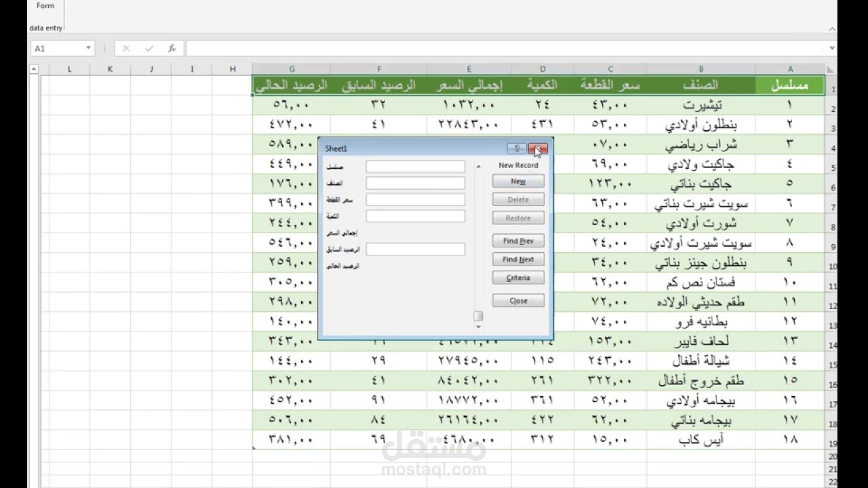The height and width of the screenshot is (488, 868).
Task: Click the Find Prev button
Action: [518, 241]
